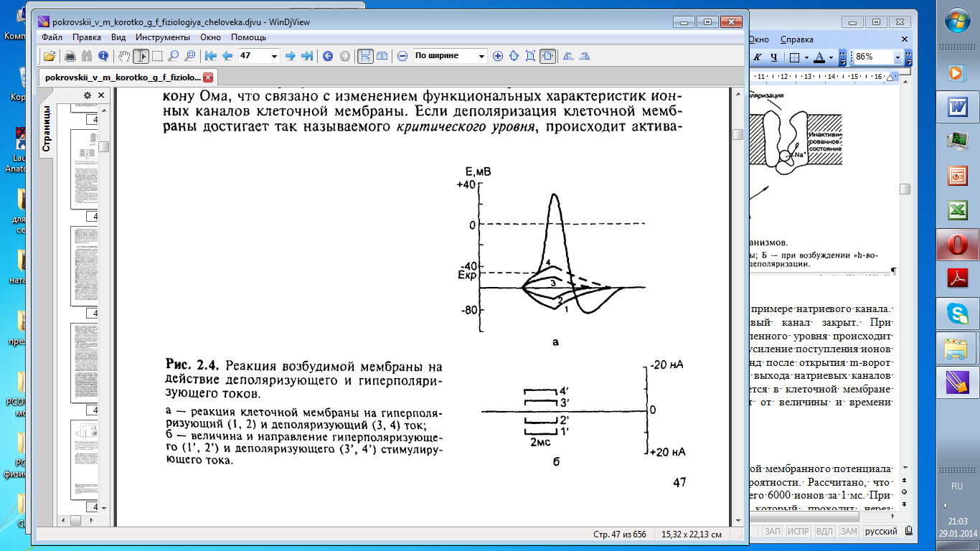980x551 pixels.
Task: Click the Zoom out minus button
Action: coord(402,56)
